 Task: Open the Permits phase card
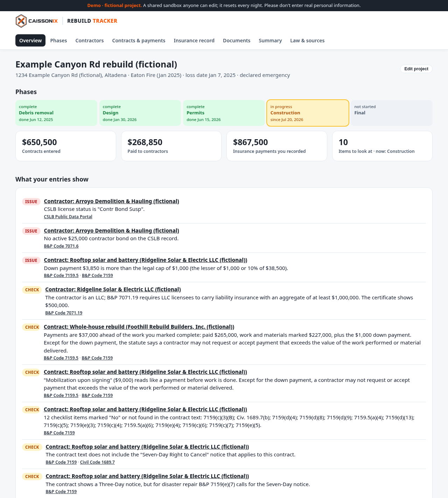coord(224,113)
